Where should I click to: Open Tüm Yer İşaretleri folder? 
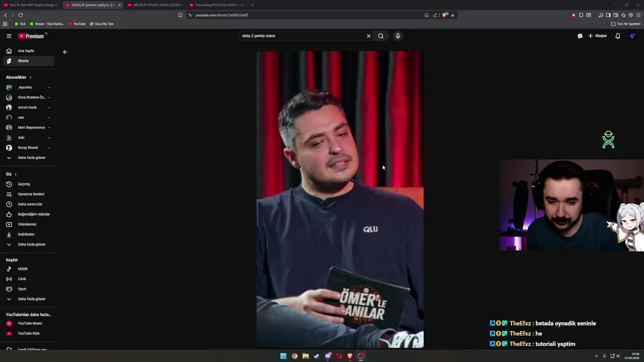625,24
